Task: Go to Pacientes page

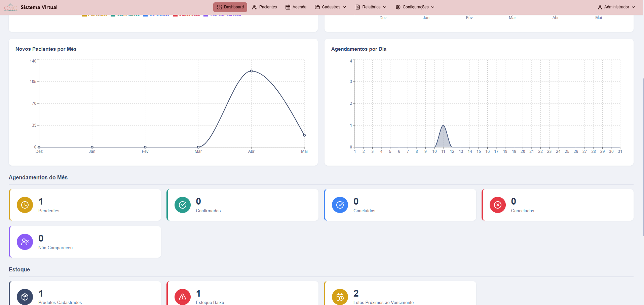Action: click(264, 7)
